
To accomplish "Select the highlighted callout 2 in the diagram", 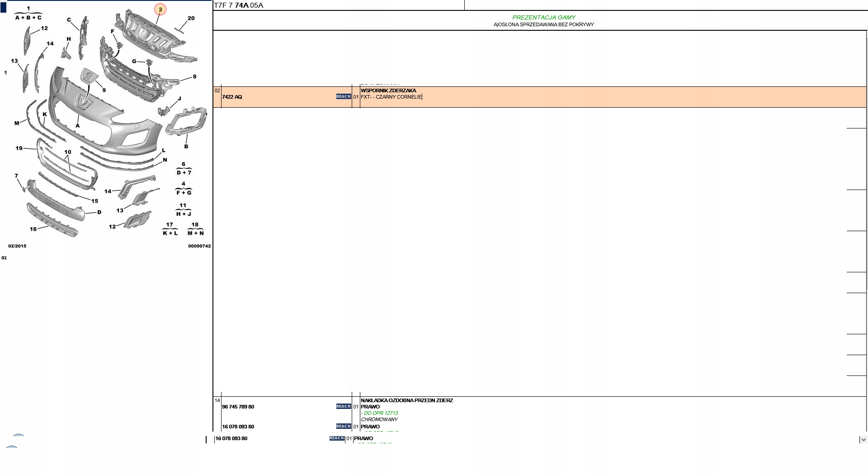I will (160, 9).
